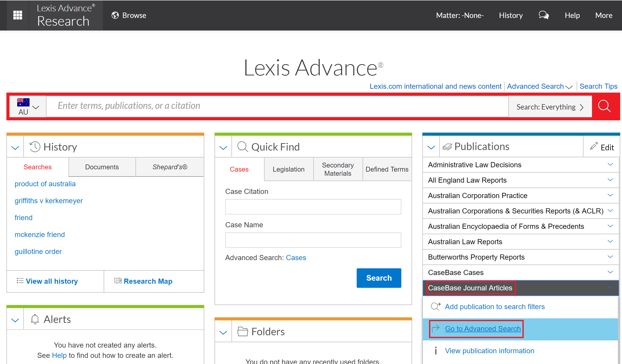Open the Search: Everything filter selector
Screen dimensions: 622x364
[x=550, y=107]
